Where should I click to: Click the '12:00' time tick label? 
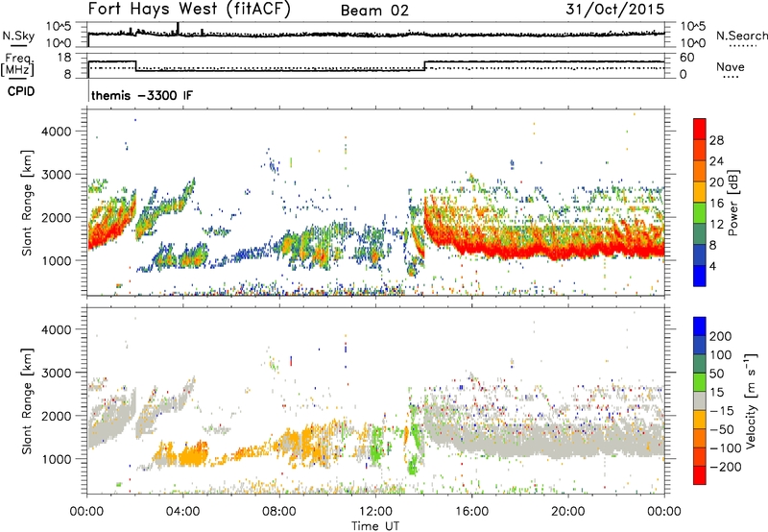(375, 512)
